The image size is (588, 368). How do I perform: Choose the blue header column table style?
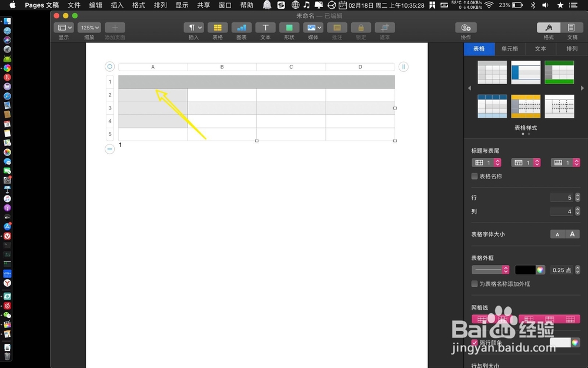tap(526, 72)
